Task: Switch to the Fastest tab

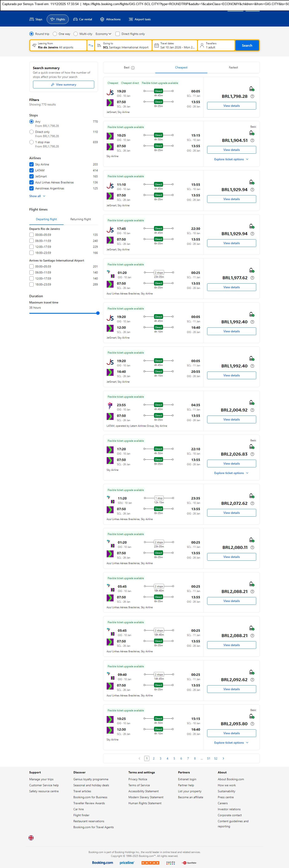Action: 233,68
